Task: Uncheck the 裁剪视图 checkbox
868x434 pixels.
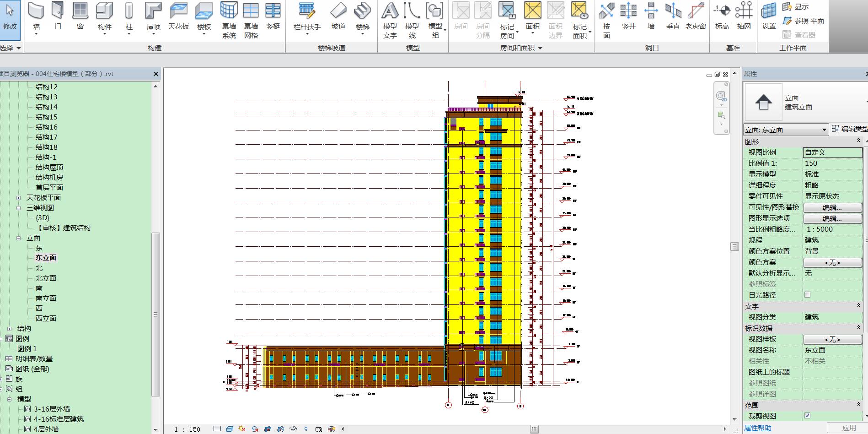Action: click(807, 416)
